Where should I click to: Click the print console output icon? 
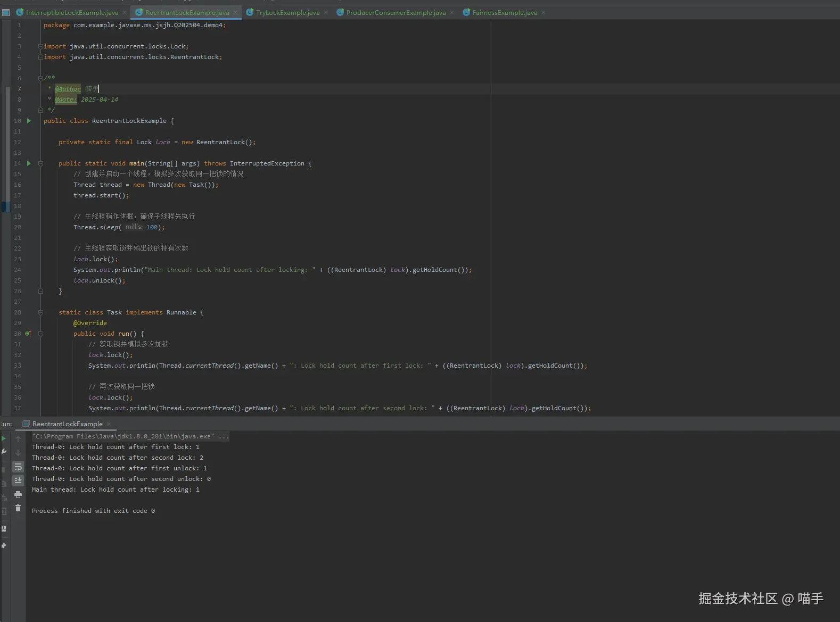18,494
